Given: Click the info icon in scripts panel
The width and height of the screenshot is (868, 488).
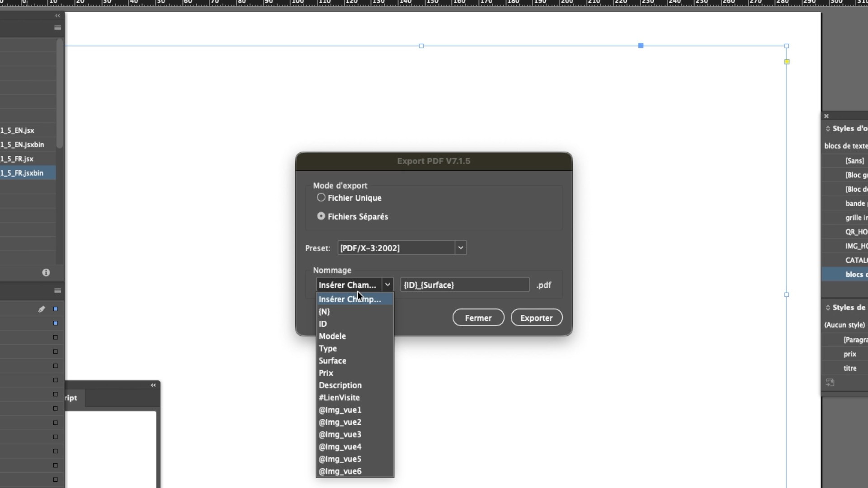Looking at the screenshot, I should pos(46,272).
